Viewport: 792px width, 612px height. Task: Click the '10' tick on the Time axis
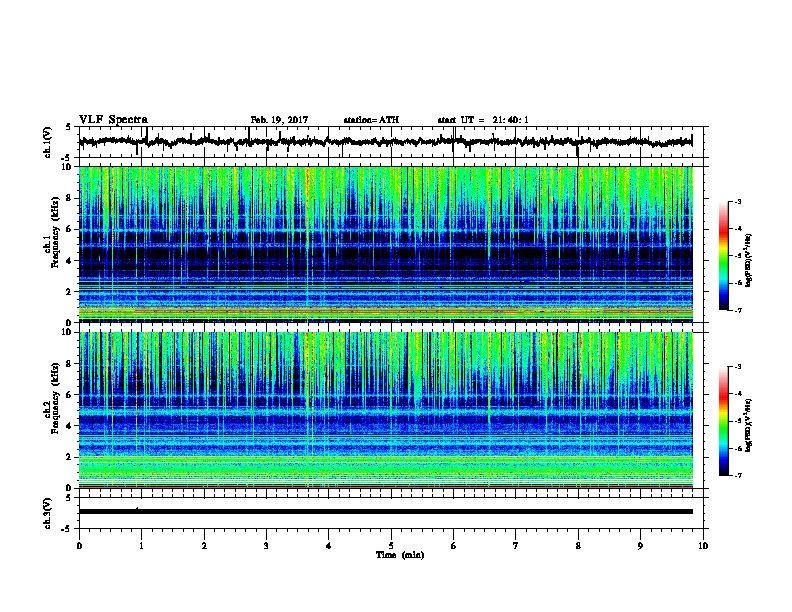pos(703,546)
